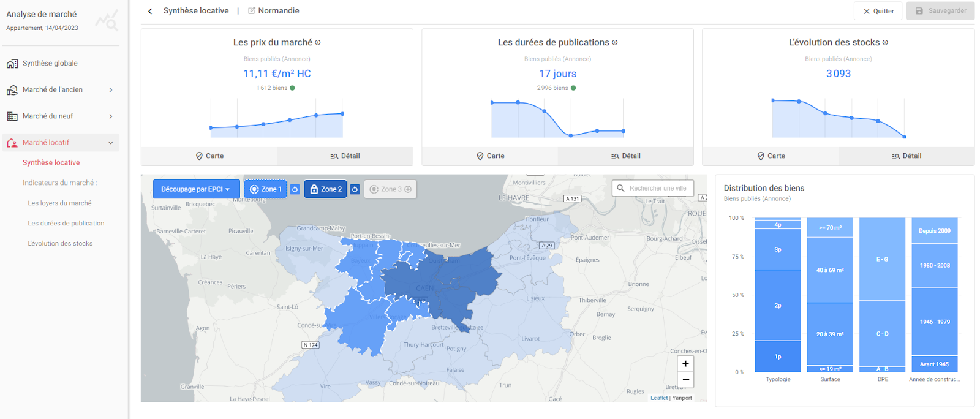Open Les loyers du marché indicator
This screenshot has height=419, width=980.
tap(59, 203)
